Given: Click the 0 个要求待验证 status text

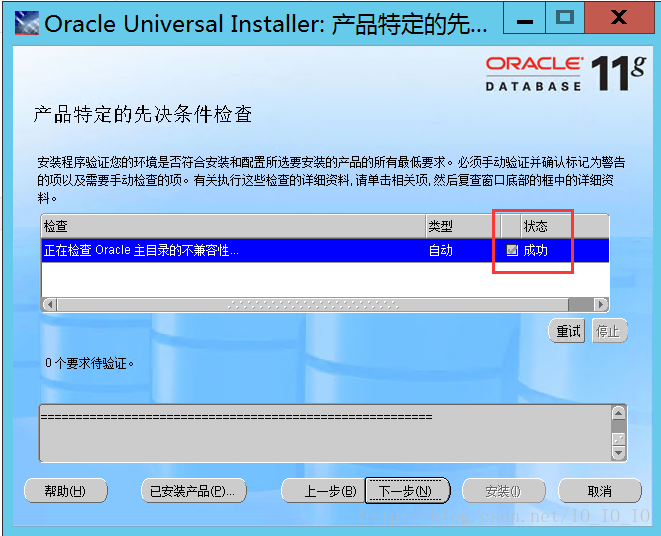Looking at the screenshot, I should pyautogui.click(x=89, y=363).
